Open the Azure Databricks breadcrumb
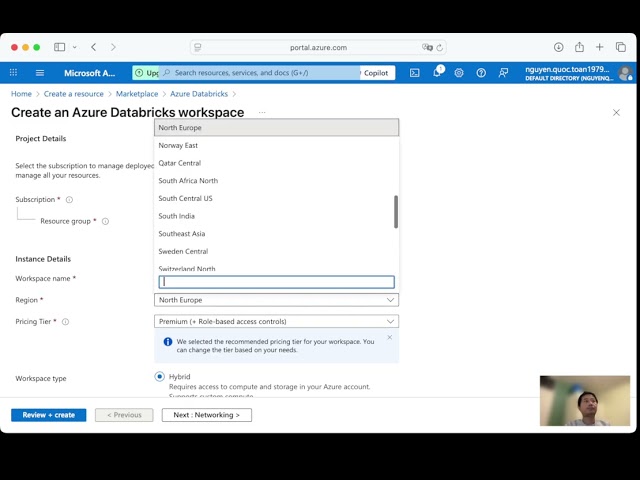This screenshot has width=640, height=480. pos(199,94)
